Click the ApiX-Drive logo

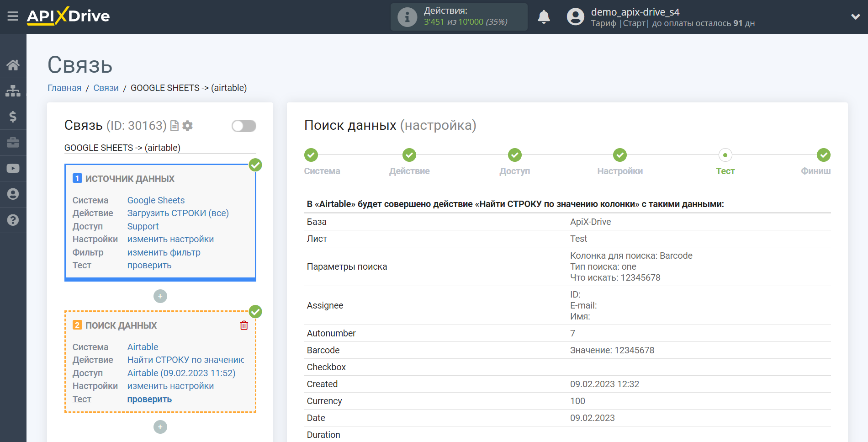coord(68,16)
